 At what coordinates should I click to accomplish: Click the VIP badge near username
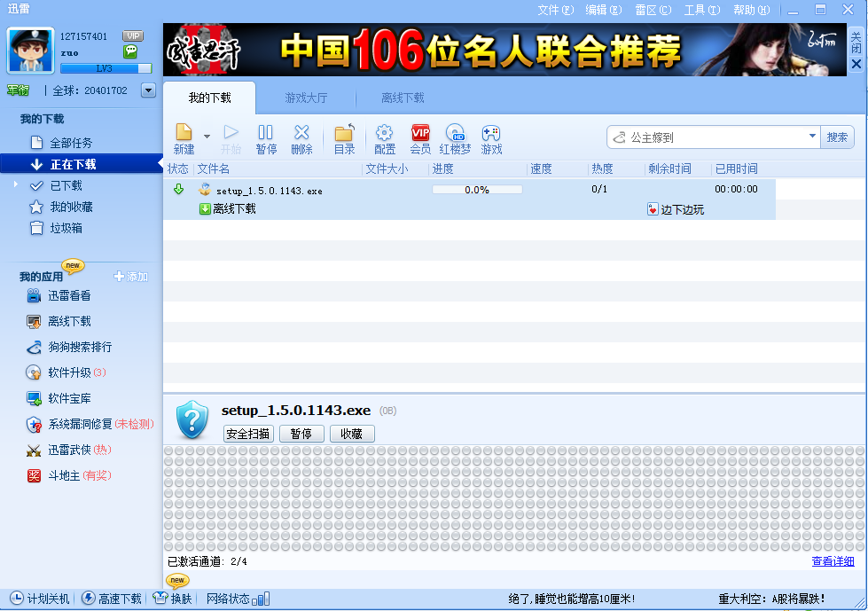point(133,36)
